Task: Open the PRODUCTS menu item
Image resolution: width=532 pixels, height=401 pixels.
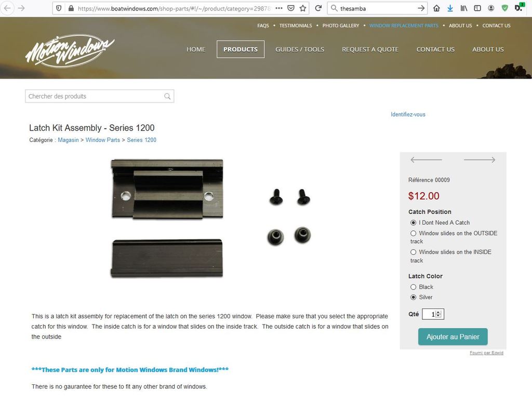Action: [241, 49]
